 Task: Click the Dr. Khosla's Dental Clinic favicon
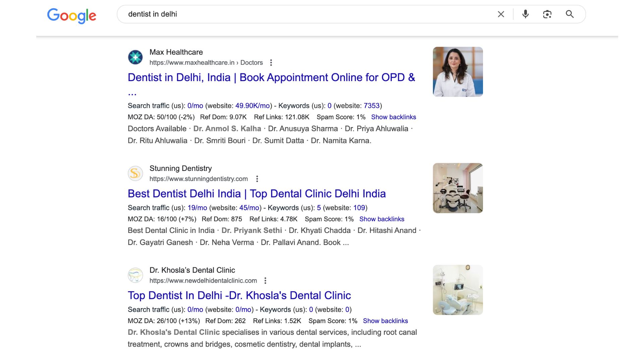[136, 275]
